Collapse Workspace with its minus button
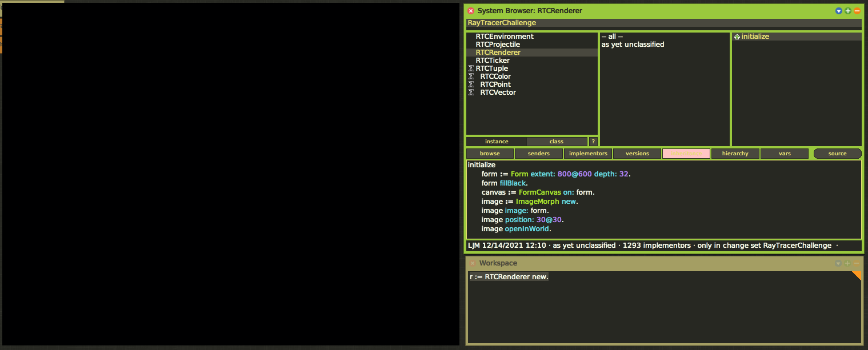Screen dimensions: 868x350 click(x=857, y=263)
